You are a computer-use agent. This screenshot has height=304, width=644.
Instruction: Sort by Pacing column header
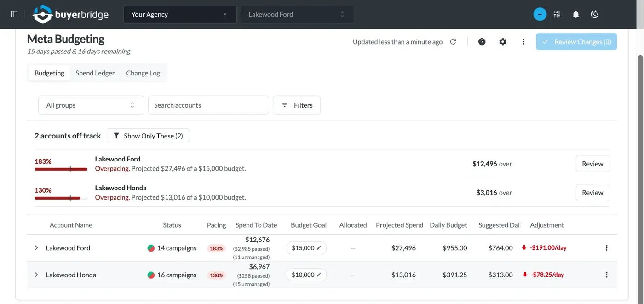click(x=217, y=225)
